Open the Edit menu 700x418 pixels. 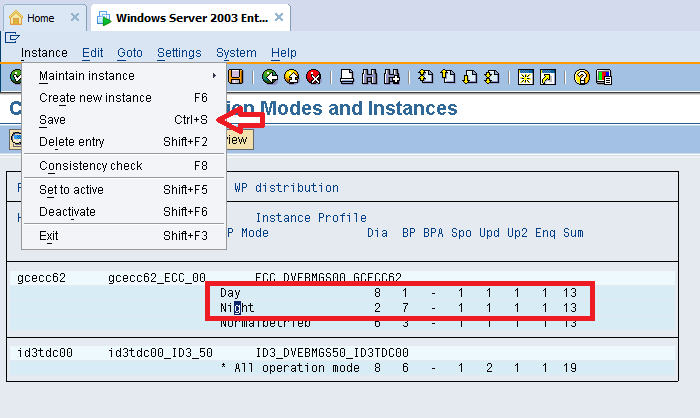92,53
